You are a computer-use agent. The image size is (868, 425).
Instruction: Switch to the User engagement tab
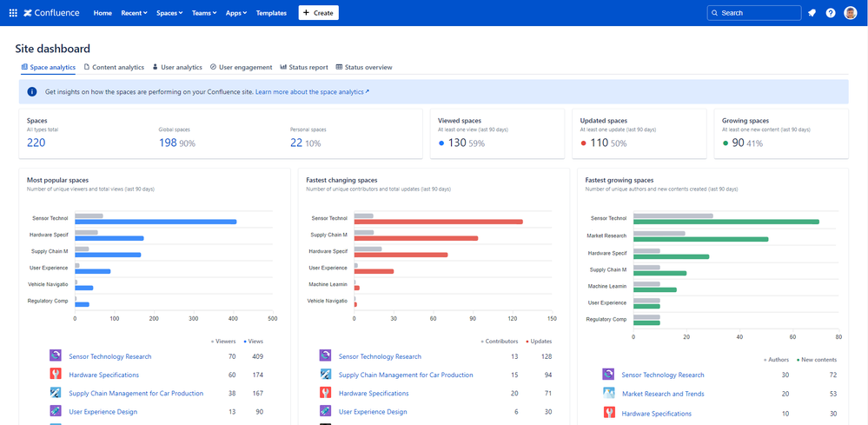(x=241, y=67)
